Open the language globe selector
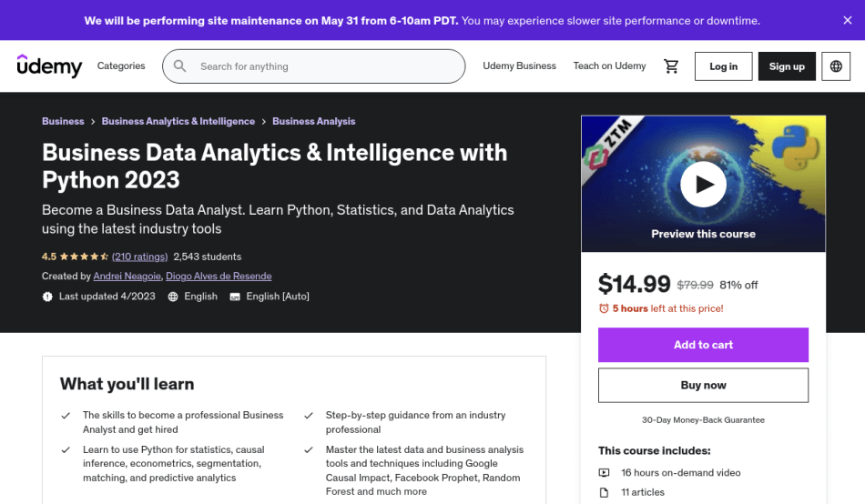The height and width of the screenshot is (504, 865). pyautogui.click(x=836, y=66)
